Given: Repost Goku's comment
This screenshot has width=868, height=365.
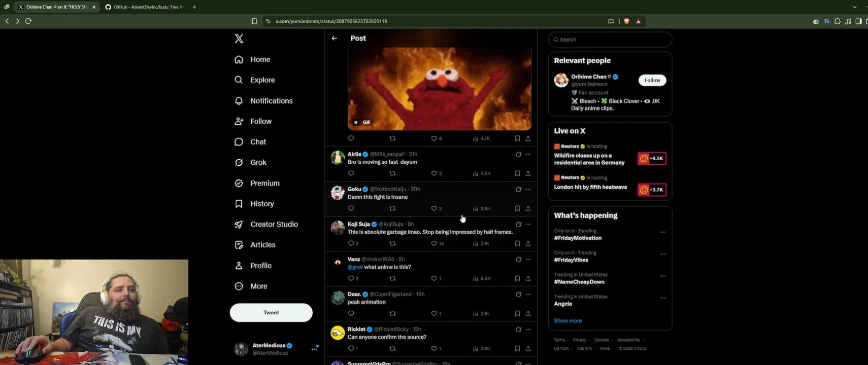Looking at the screenshot, I should (392, 208).
